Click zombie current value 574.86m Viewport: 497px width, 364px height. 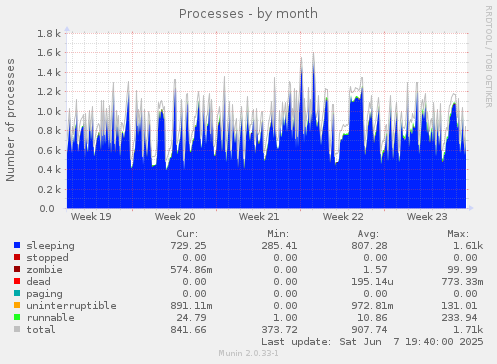tap(191, 270)
